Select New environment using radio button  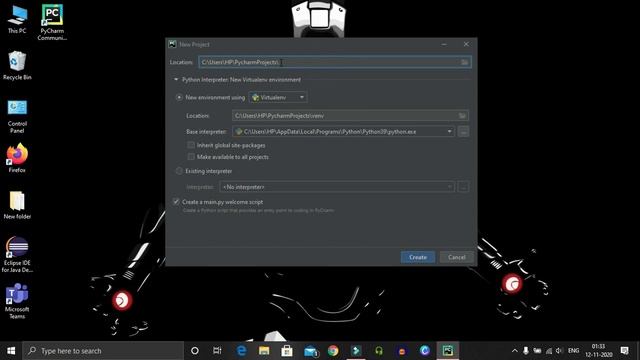click(x=179, y=98)
